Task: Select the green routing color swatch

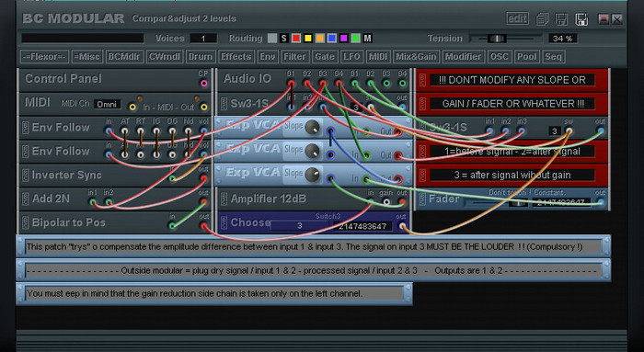Action: click(356, 39)
